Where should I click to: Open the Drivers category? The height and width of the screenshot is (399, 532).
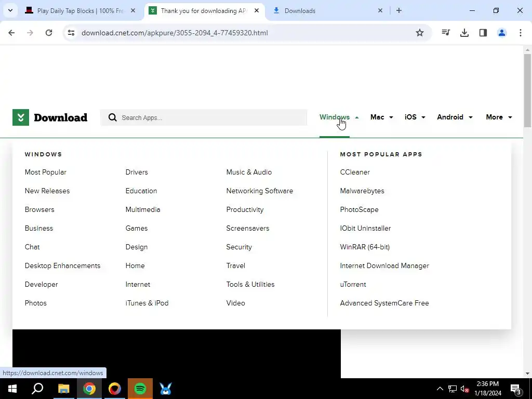click(x=137, y=172)
